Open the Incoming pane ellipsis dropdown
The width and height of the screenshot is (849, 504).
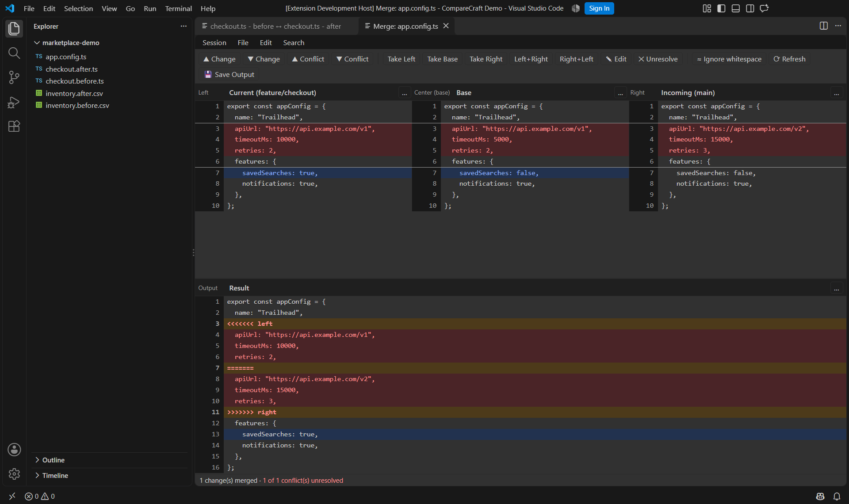click(x=836, y=93)
